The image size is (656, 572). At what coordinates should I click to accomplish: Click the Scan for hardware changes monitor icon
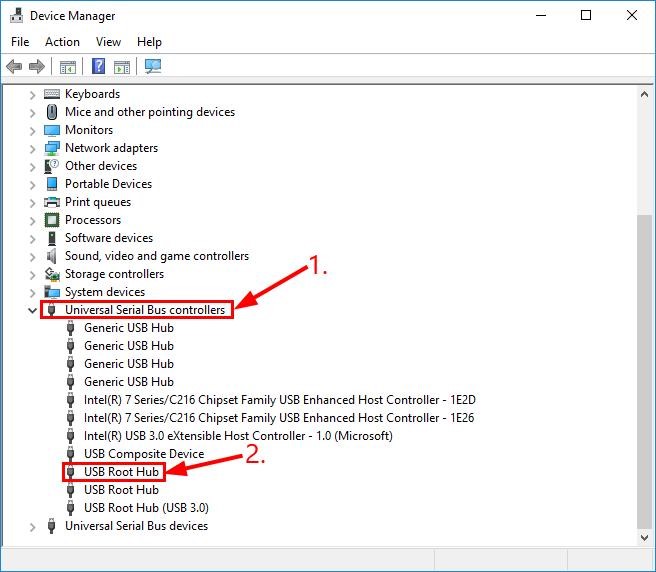pyautogui.click(x=153, y=66)
